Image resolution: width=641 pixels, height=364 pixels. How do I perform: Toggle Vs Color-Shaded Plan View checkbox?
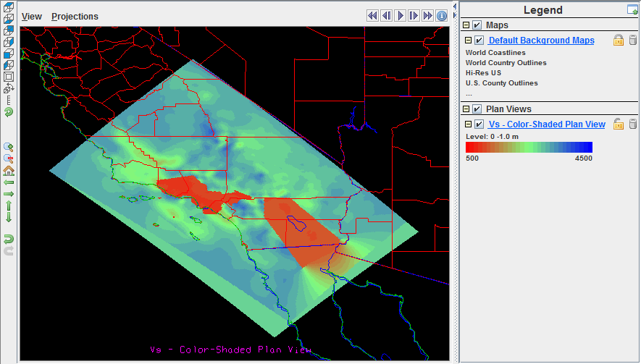[x=479, y=124]
